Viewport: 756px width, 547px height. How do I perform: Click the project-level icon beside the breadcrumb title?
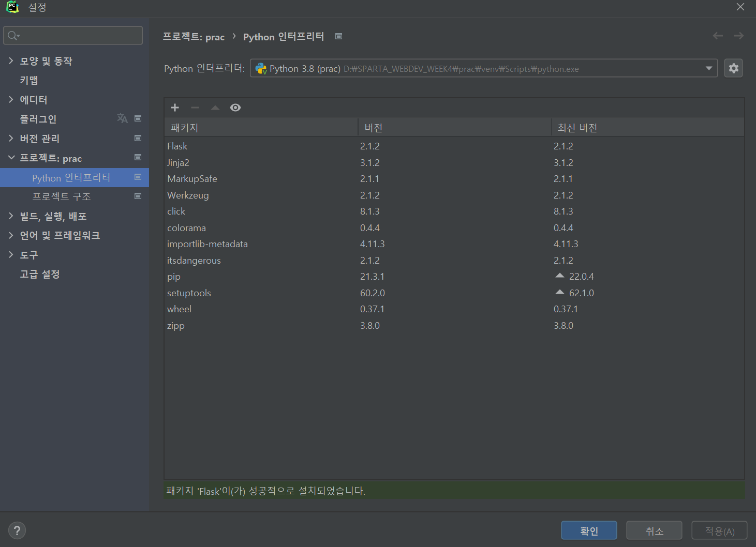[339, 36]
